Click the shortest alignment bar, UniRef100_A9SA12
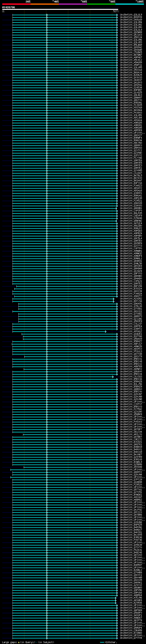 [x=59, y=331]
